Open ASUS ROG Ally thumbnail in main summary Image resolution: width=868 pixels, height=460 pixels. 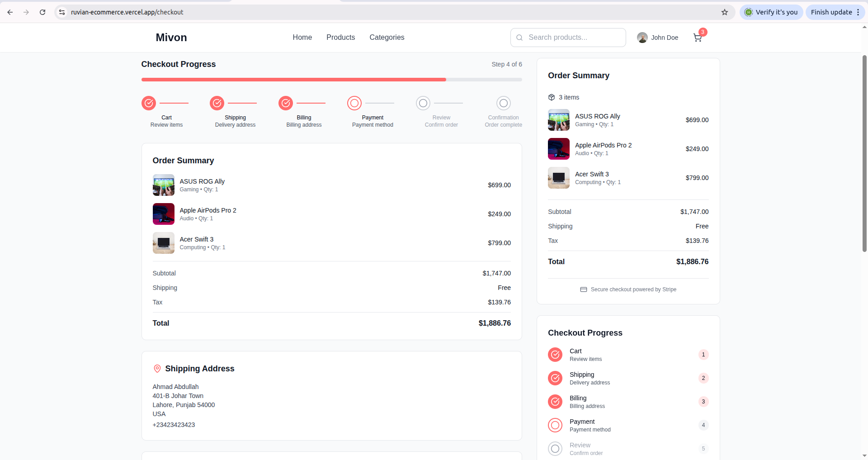pyautogui.click(x=164, y=185)
